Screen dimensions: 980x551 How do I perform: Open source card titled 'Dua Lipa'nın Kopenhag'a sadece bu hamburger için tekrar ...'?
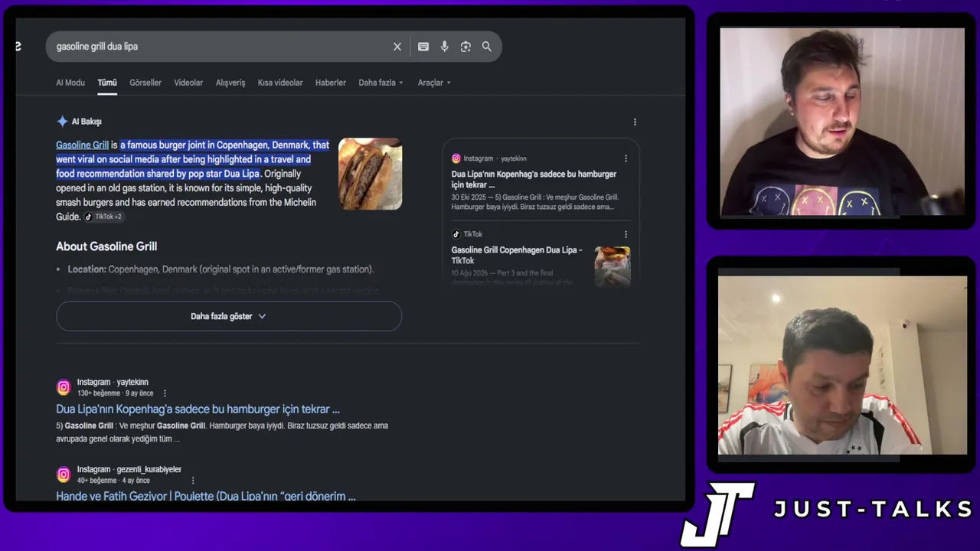[x=534, y=179]
